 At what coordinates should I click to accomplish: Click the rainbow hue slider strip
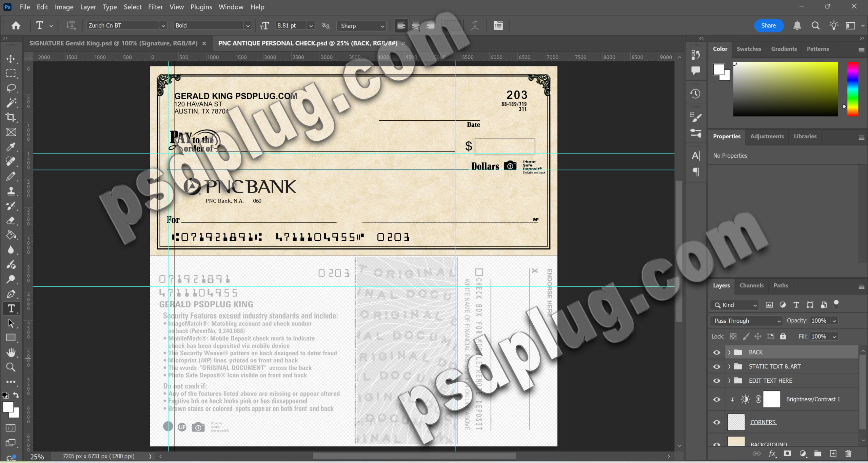click(852, 89)
